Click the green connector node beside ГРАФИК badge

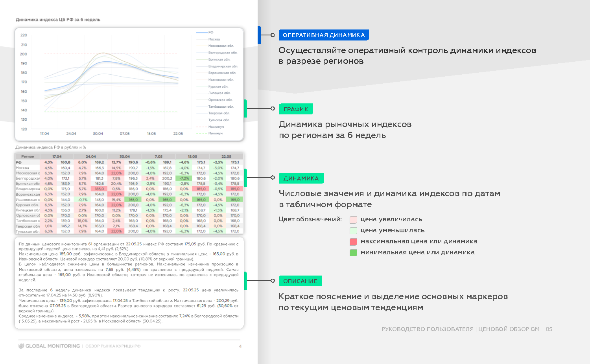click(x=273, y=109)
